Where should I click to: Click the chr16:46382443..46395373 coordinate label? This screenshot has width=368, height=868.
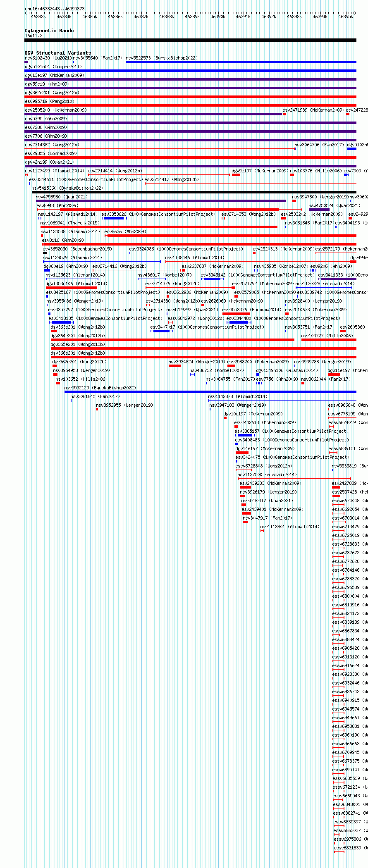coord(55,9)
